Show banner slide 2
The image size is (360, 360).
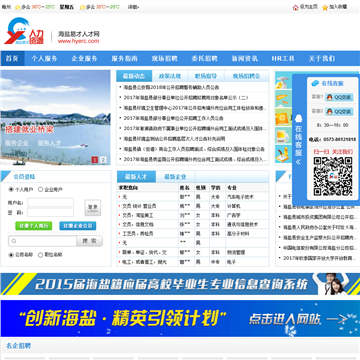103,160
